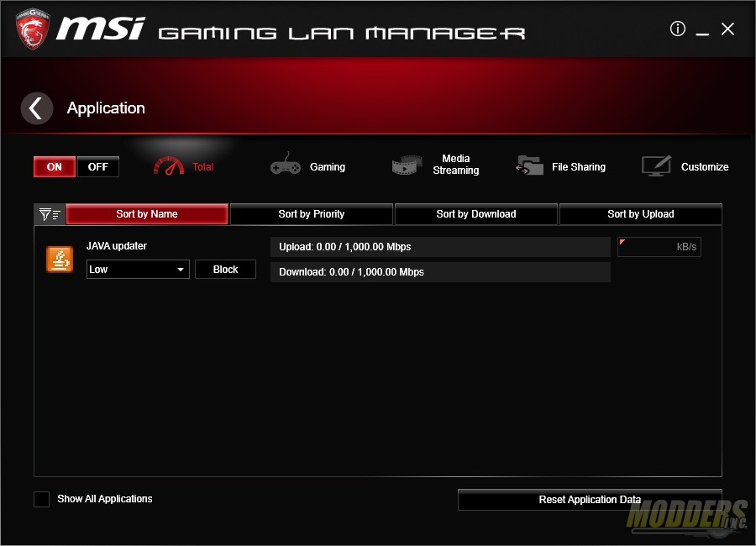This screenshot has width=756, height=546.
Task: Click the Application page heading
Action: (x=106, y=108)
